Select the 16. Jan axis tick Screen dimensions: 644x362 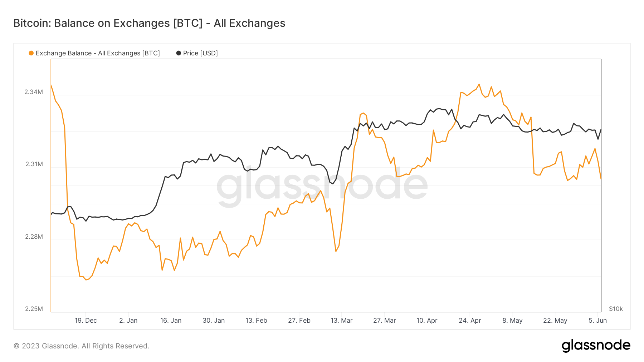point(171,321)
